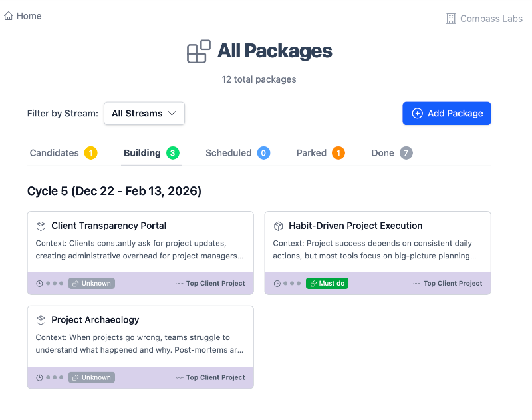
Task: Click the clock icon on Client Transparency Portal card
Action: point(39,284)
